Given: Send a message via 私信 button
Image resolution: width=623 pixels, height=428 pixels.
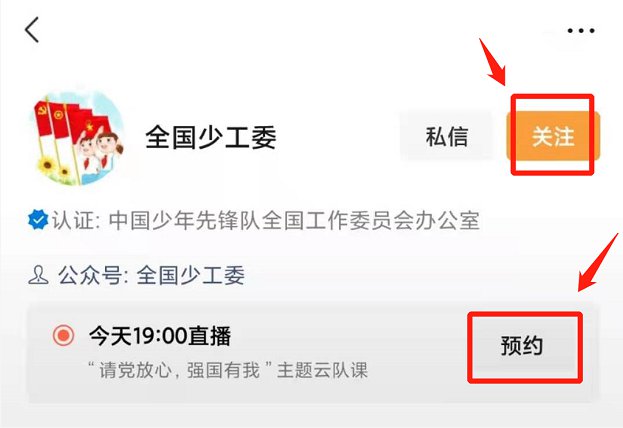Looking at the screenshot, I should click(446, 136).
